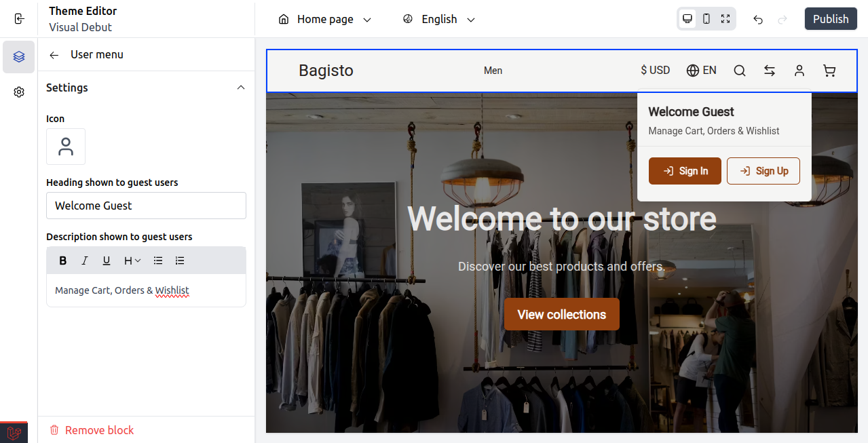Click the exit editor icon
The image size is (868, 443).
click(x=19, y=19)
